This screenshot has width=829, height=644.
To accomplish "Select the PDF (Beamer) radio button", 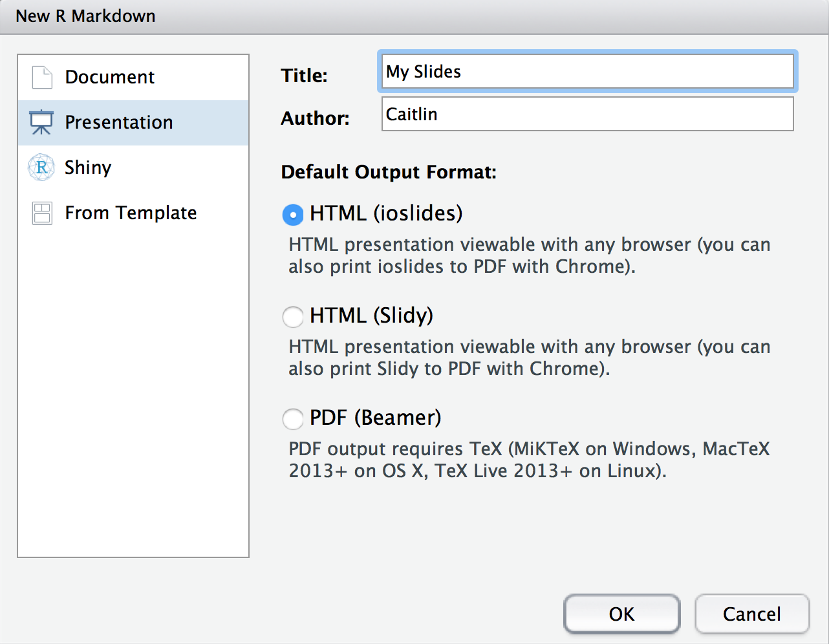I will coord(293,418).
